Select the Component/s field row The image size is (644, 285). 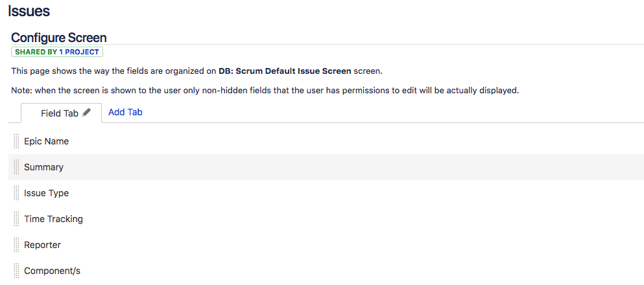326,271
